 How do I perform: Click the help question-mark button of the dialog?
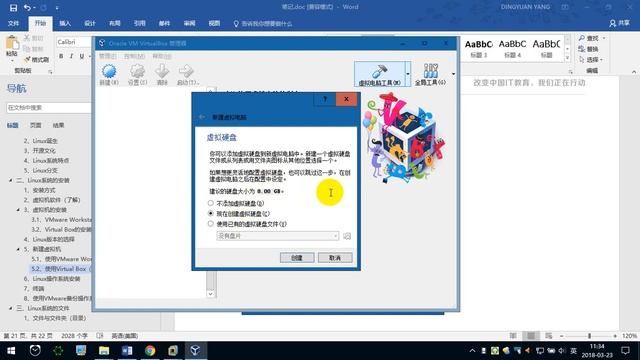[325, 99]
